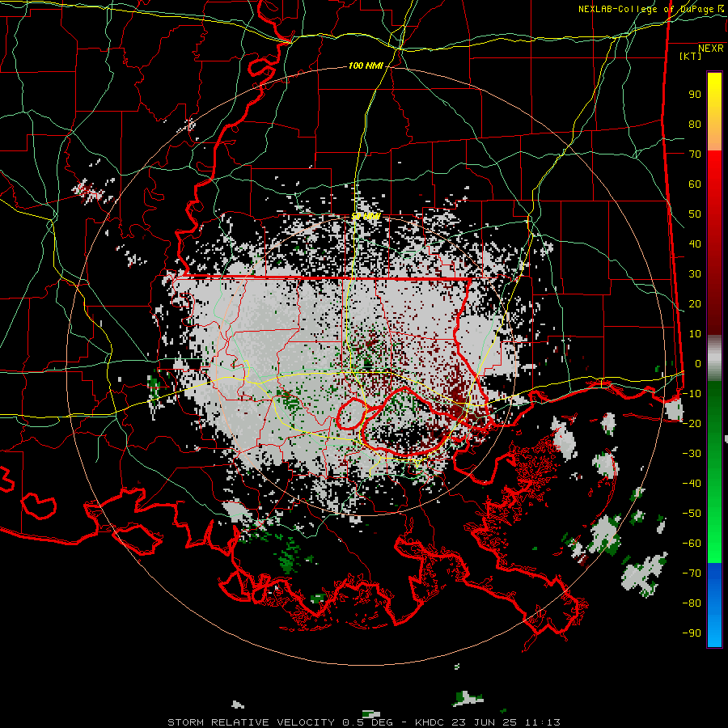728x728 pixels.
Task: Click the -20 value on velocity scale
Action: pyautogui.click(x=692, y=423)
